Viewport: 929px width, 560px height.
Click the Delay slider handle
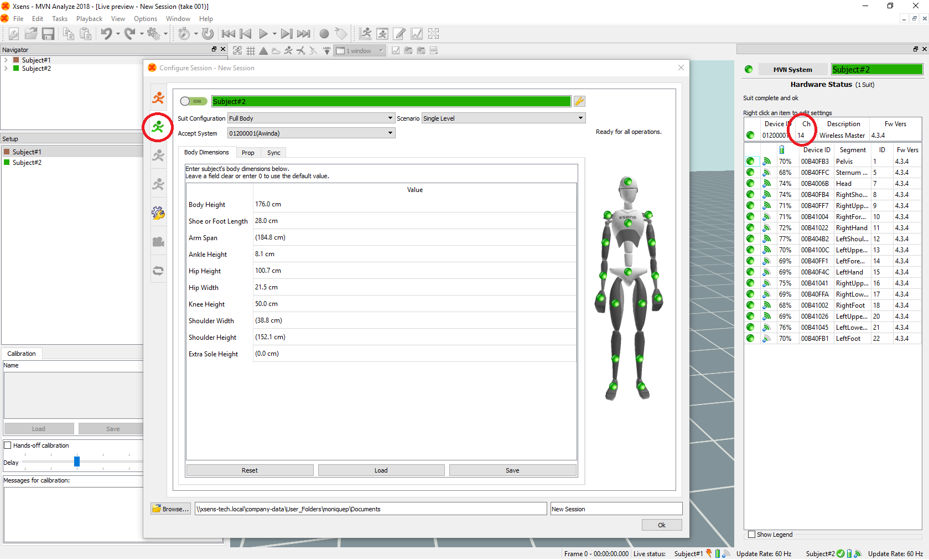coord(77,462)
